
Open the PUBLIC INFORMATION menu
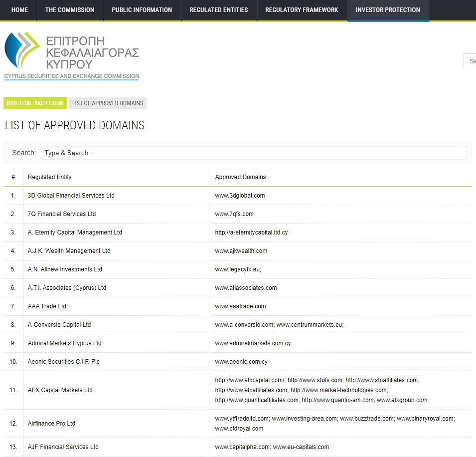(142, 9)
